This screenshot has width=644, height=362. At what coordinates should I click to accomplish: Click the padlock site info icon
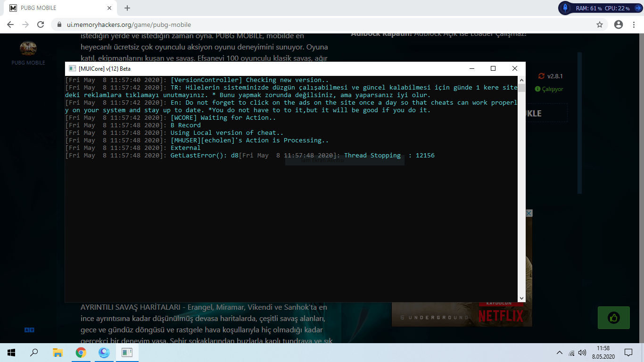[59, 25]
